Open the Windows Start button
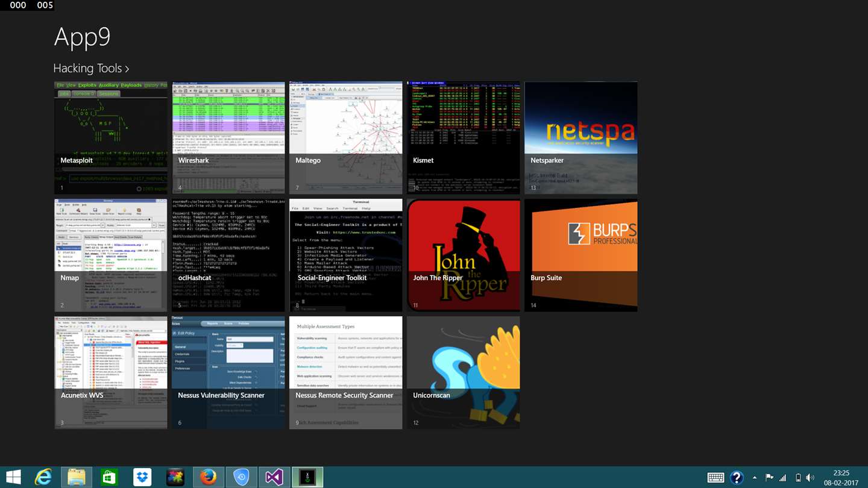Viewport: 868px width, 488px height. point(13,477)
